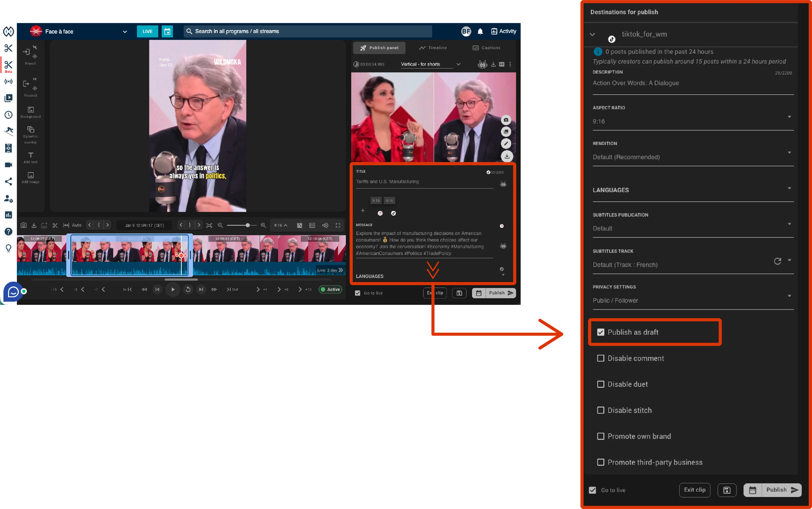Open the Background tool
The image size is (812, 509).
31,110
